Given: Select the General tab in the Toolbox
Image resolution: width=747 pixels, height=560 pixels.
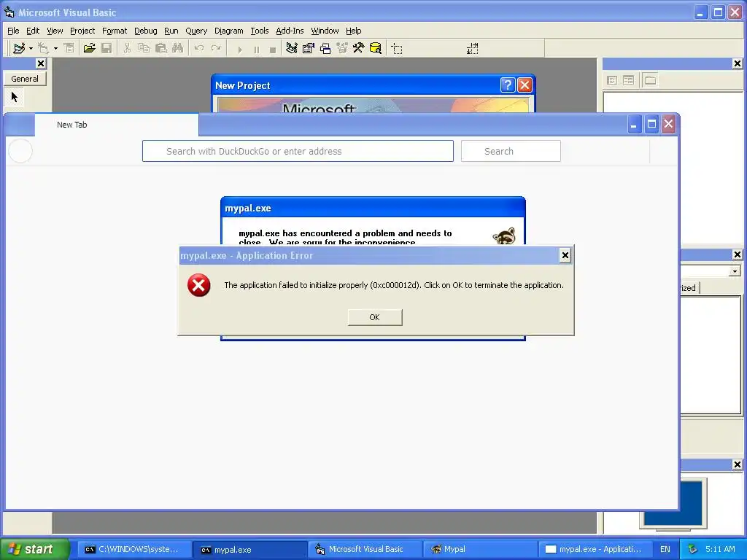Looking at the screenshot, I should pos(25,79).
